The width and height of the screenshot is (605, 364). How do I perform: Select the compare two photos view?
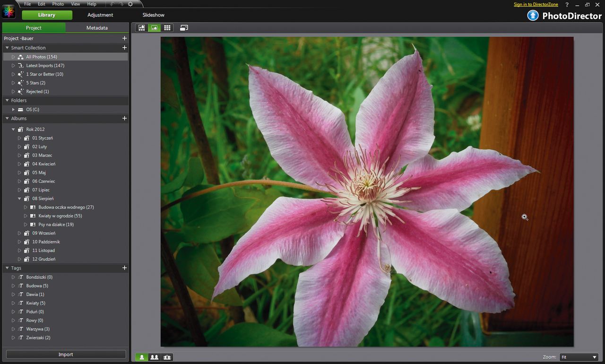pyautogui.click(x=154, y=357)
